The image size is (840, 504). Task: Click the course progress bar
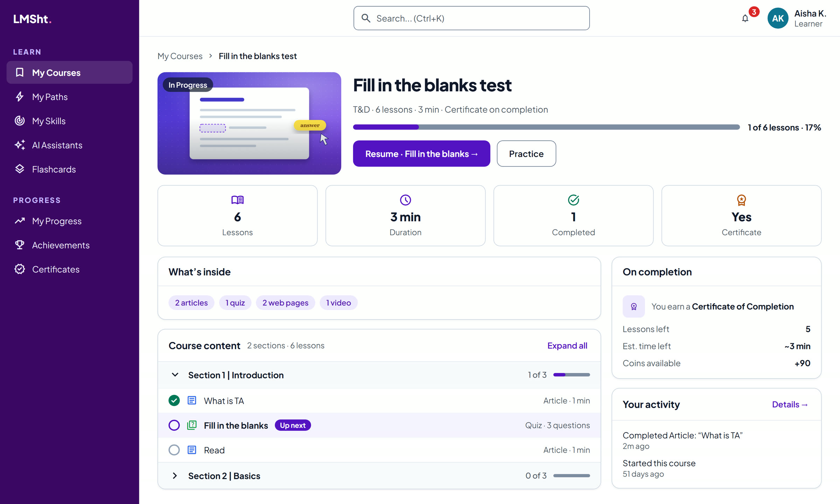(x=546, y=127)
